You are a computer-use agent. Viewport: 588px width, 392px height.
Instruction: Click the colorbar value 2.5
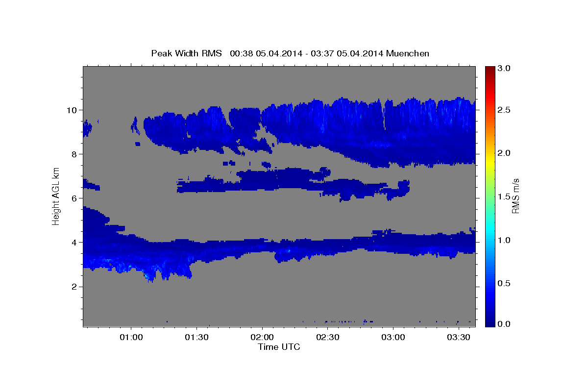[504, 110]
